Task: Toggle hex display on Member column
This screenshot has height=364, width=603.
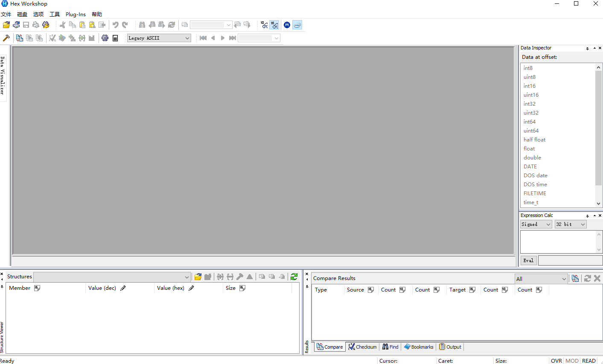Action: (x=37, y=288)
